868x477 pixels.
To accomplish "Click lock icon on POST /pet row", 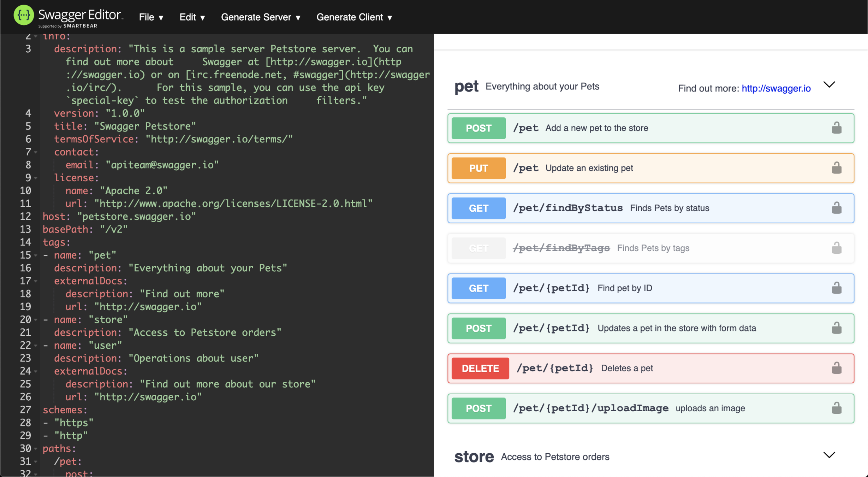I will pos(836,128).
